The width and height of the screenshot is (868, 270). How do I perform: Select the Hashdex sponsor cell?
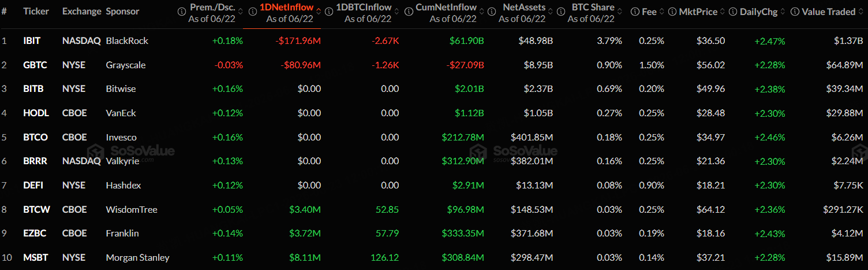[124, 185]
